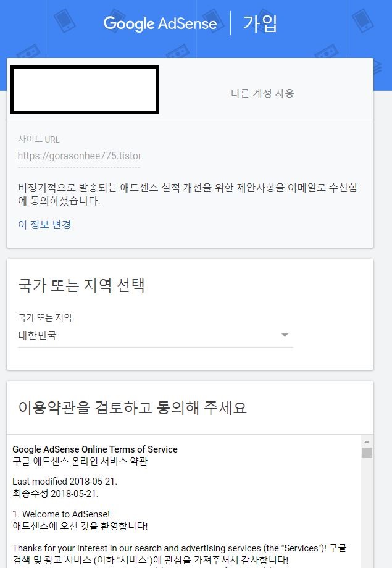Click the Google AdSense logo
The width and height of the screenshot is (392, 568).
[x=160, y=23]
